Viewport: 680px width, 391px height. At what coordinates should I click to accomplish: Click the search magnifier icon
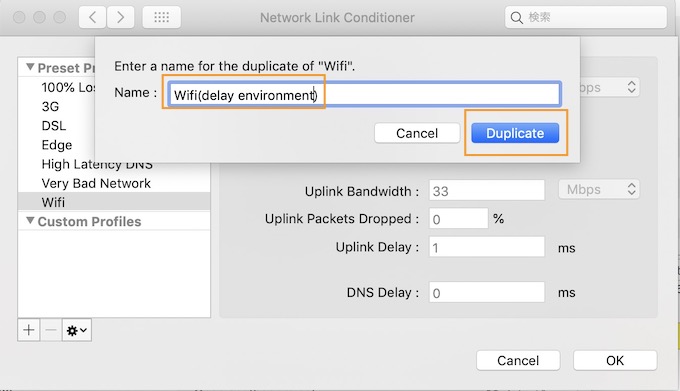pyautogui.click(x=516, y=18)
